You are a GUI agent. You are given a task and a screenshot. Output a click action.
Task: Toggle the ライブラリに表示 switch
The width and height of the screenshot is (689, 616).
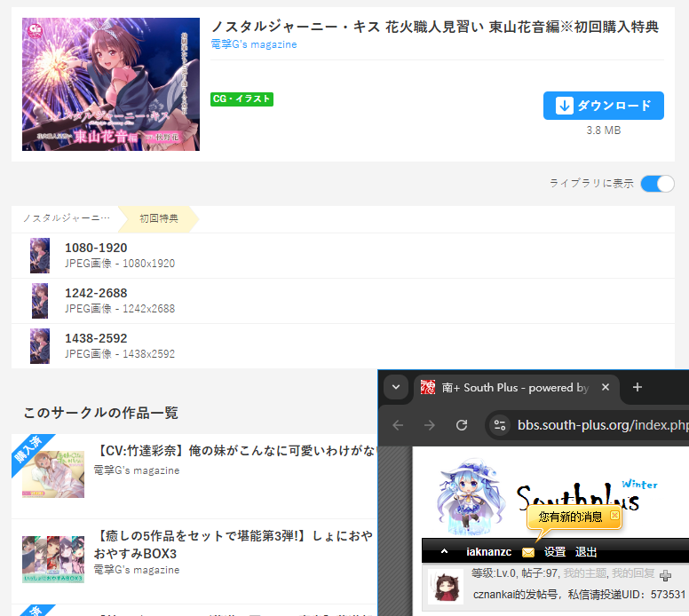coord(657,184)
